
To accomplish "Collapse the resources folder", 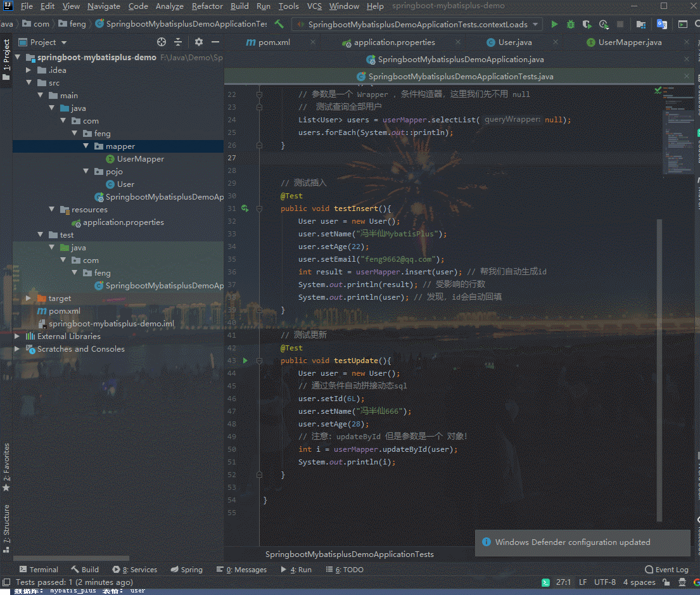I will click(52, 210).
